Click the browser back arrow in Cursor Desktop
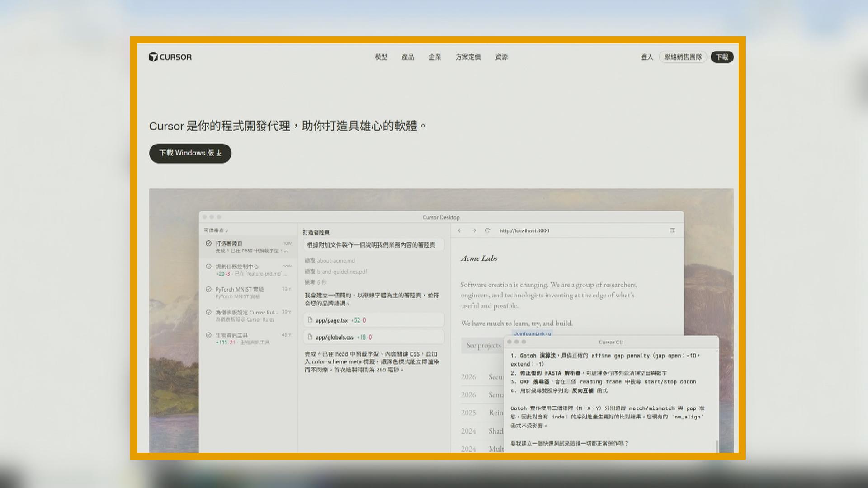 460,230
